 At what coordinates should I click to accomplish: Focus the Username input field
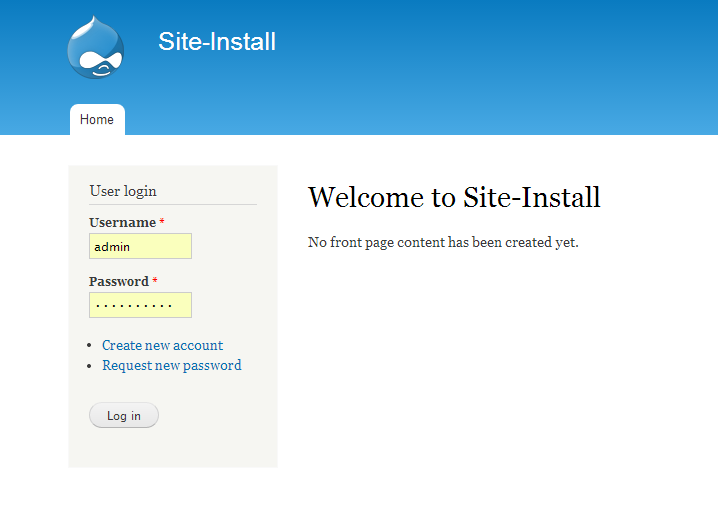point(141,246)
